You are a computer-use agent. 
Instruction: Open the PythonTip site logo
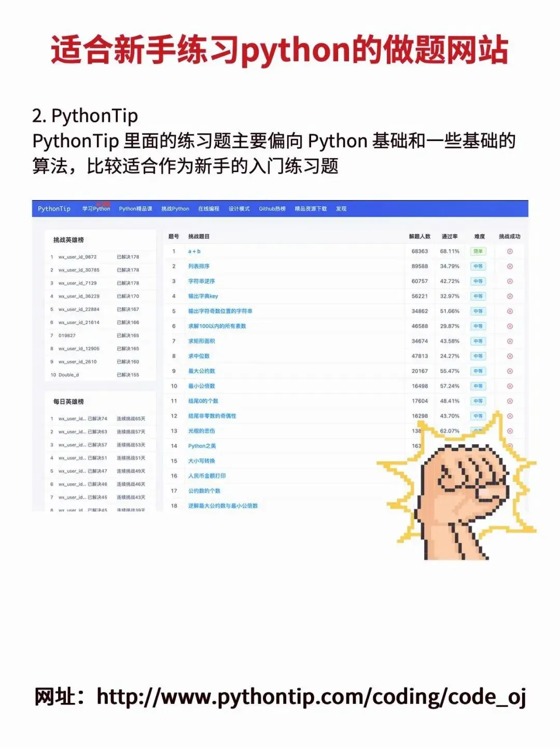54,209
